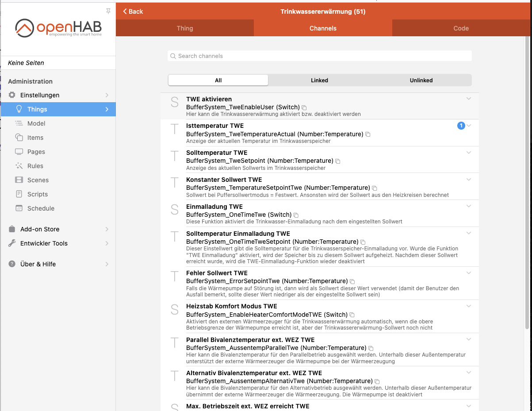Open Über & Hilfe
The image size is (532, 411).
tap(38, 264)
